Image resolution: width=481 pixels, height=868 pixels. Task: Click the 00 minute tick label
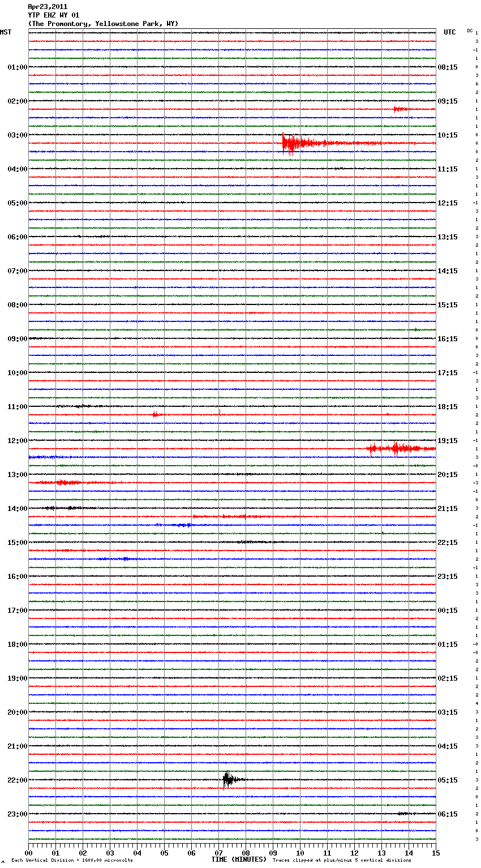click(x=29, y=853)
